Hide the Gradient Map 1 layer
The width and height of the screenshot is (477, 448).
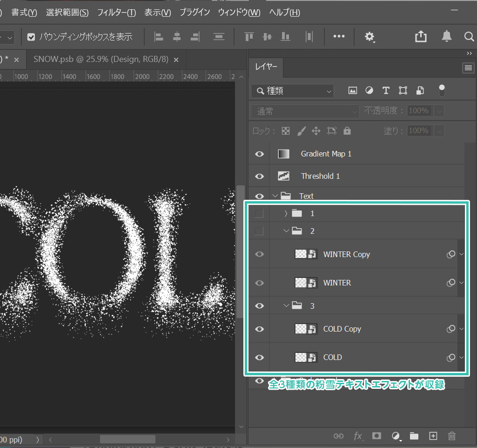tap(260, 154)
